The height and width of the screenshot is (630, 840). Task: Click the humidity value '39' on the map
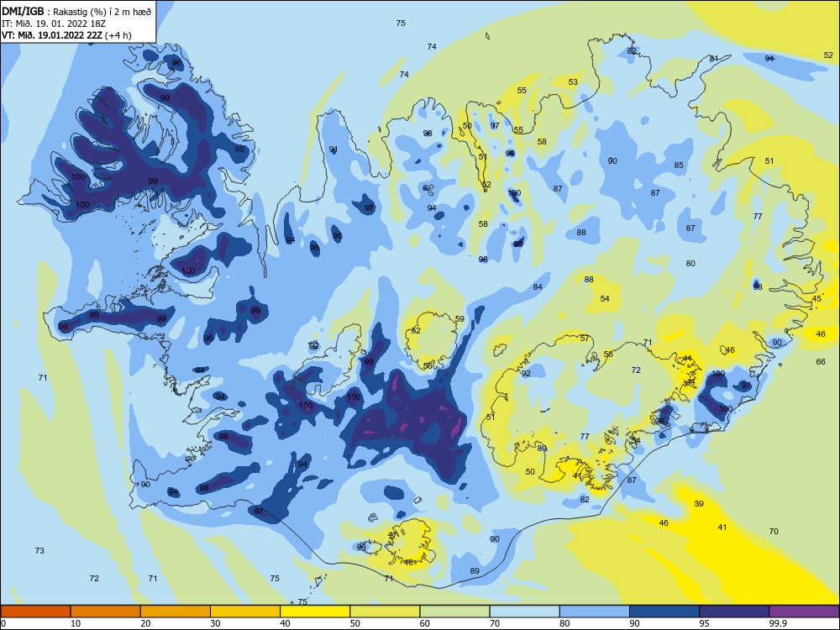(699, 503)
